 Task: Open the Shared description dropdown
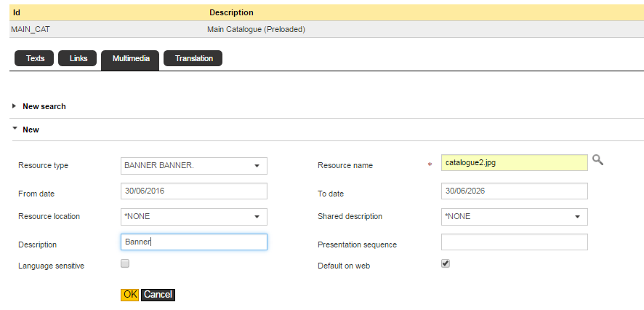[514, 217]
